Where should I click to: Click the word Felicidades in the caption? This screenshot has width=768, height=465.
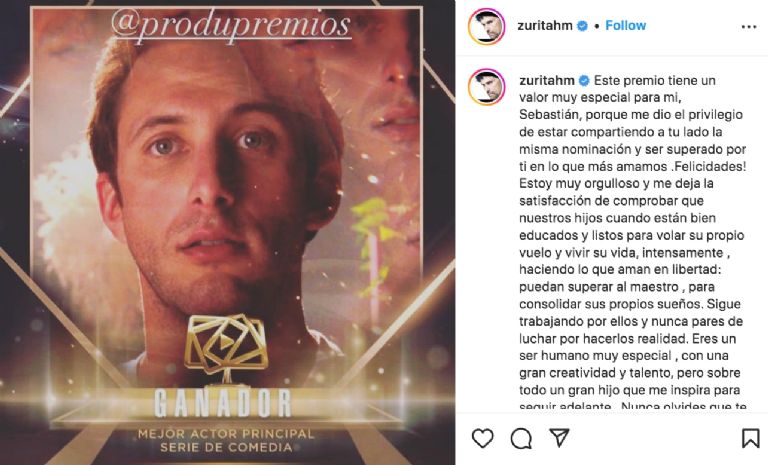click(x=710, y=167)
